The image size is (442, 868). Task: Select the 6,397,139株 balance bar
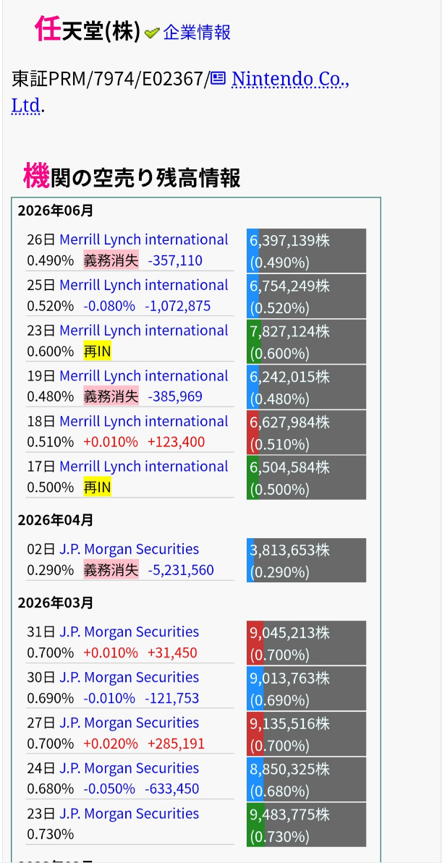307,251
